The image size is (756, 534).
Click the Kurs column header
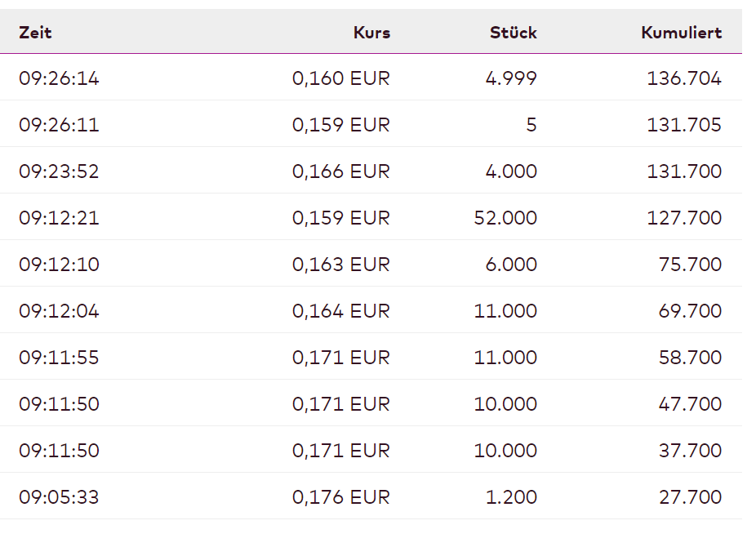371,33
